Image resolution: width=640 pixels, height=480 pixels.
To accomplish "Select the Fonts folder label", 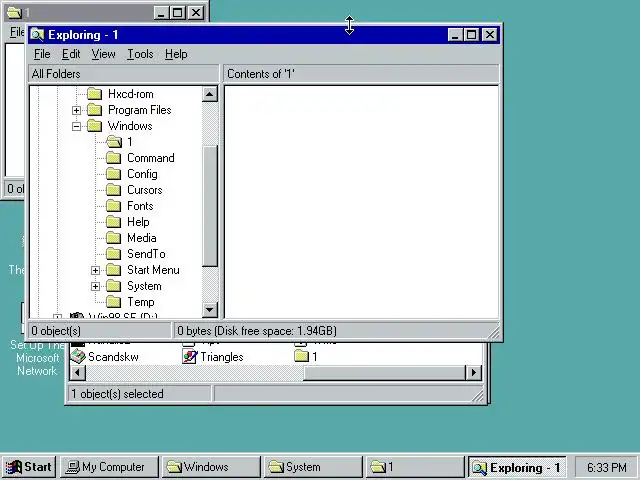I will (x=140, y=206).
